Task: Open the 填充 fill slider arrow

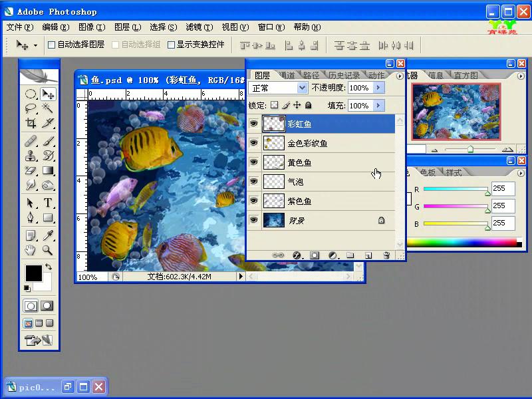Action: point(378,106)
